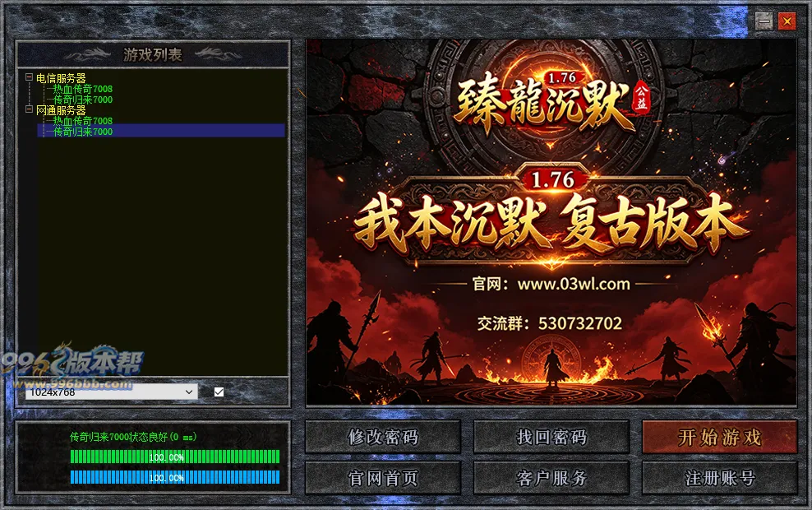Screen dimensions: 812x510
Task: Start the game with 开始游戏
Action: [x=719, y=437]
